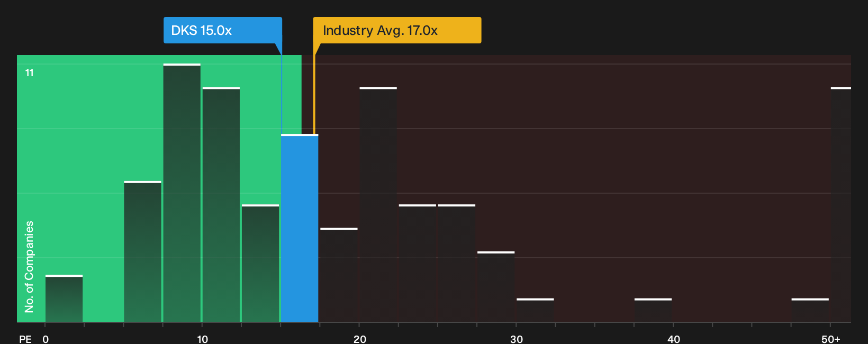Click the '20' x-axis tick label
868x344 pixels.
(x=359, y=339)
